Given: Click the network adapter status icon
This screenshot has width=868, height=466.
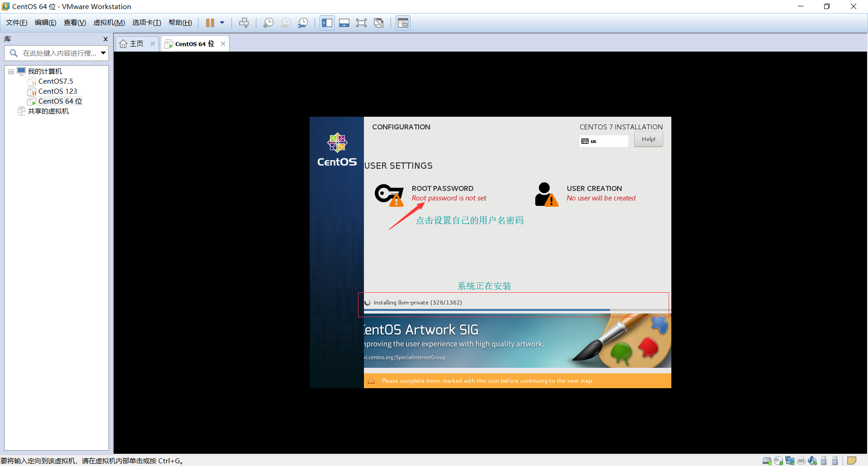Looking at the screenshot, I should (x=790, y=461).
